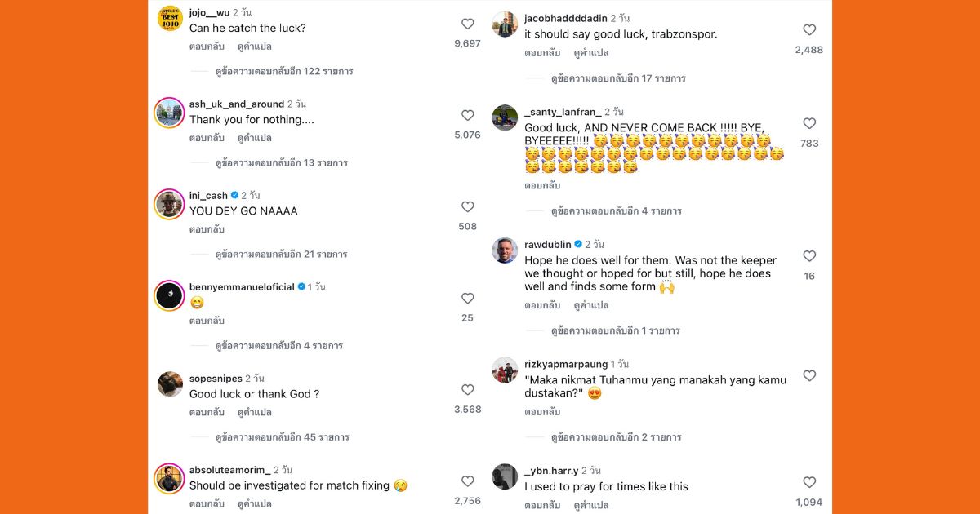980x514 pixels.
Task: Reply to the "Can he catch the luck?" comment
Action: (207, 47)
